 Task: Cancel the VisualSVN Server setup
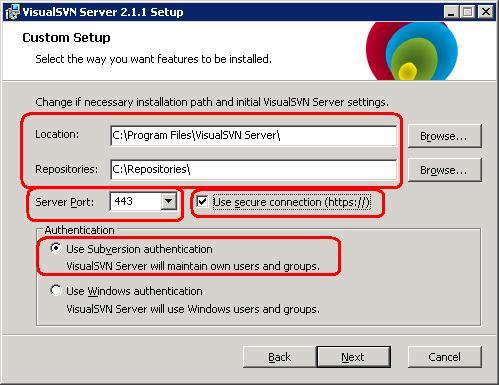pos(445,357)
